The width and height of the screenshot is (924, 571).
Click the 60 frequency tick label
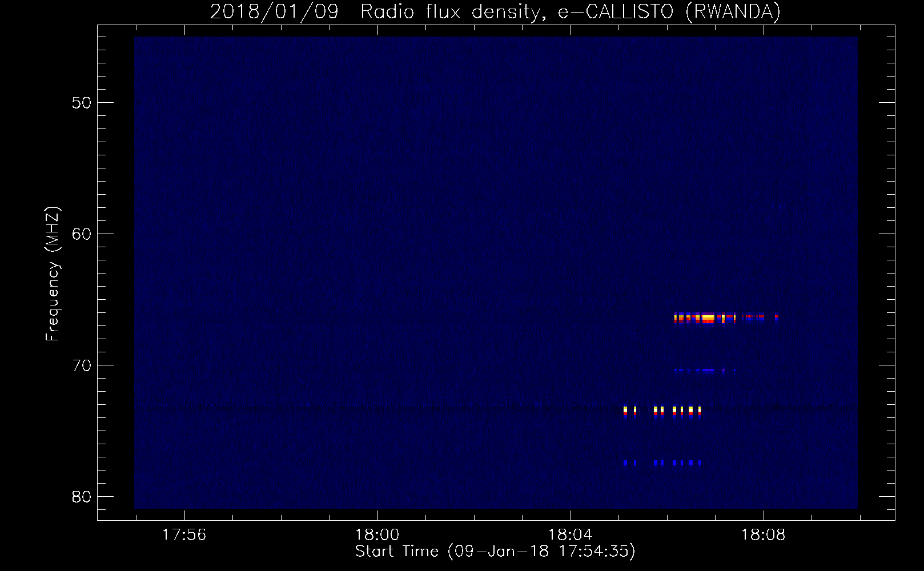coord(82,234)
